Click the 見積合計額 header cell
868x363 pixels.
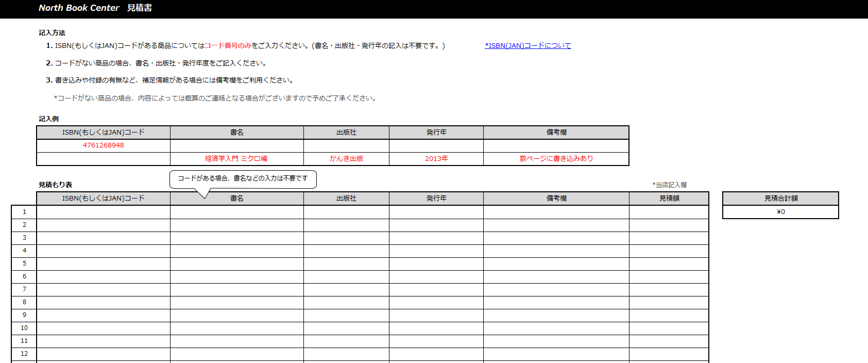pos(780,199)
